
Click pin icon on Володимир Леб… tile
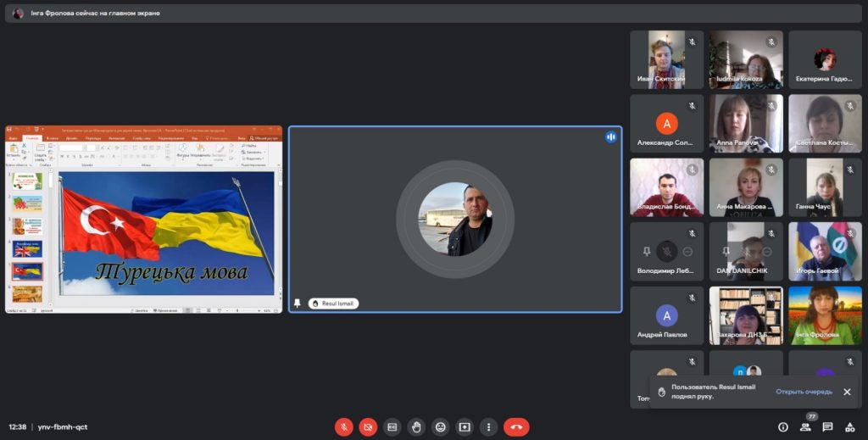[647, 252]
